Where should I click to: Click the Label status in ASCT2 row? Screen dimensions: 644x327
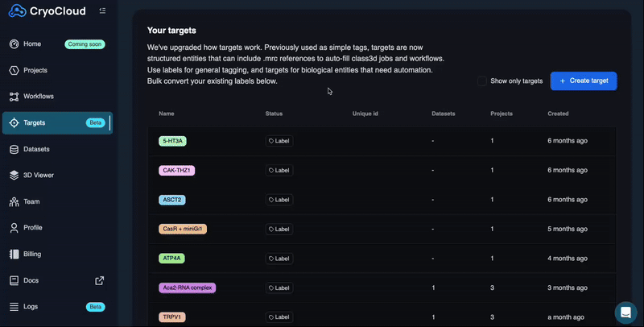point(279,200)
